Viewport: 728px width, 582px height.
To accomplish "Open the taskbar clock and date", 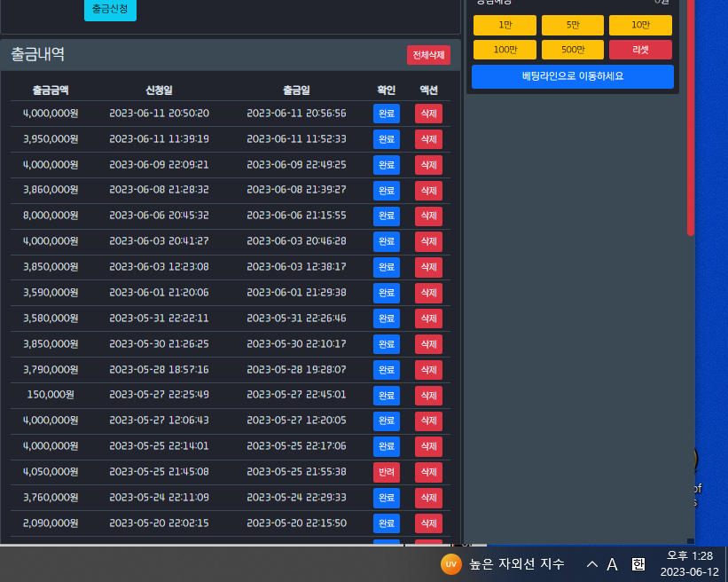I will (x=689, y=563).
